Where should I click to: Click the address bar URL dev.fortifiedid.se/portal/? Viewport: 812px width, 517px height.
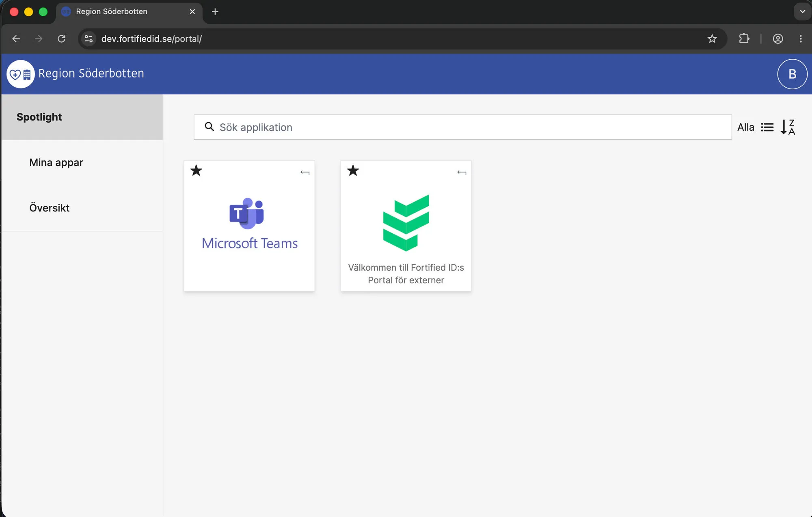pos(151,39)
